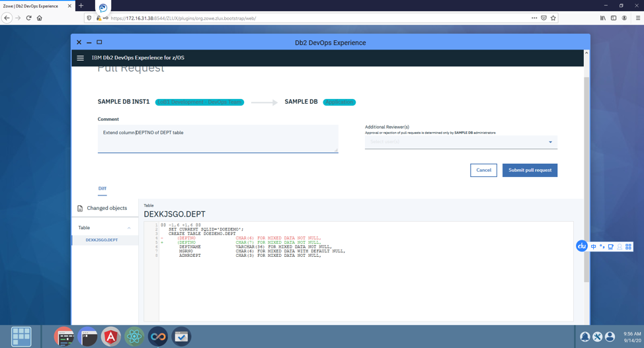Image resolution: width=644 pixels, height=348 pixels.
Task: Click the notifications bell in Zowe tray
Action: coord(585,337)
